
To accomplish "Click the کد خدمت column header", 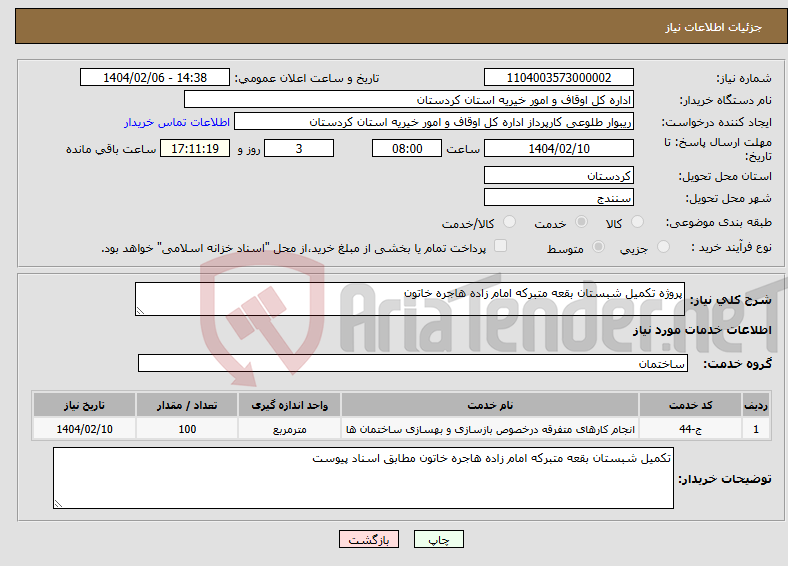I will click(x=691, y=405).
